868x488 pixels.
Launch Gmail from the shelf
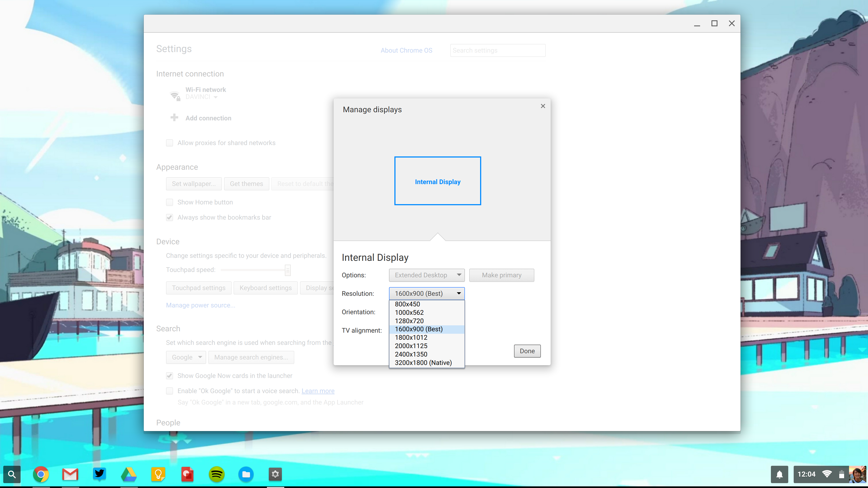point(70,474)
